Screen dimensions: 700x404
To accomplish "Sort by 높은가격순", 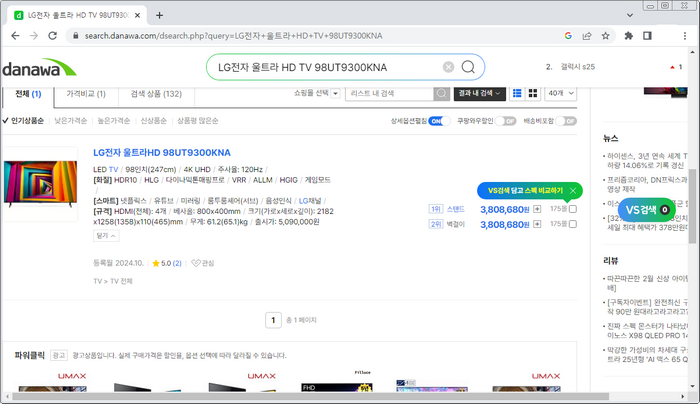I will 114,121.
